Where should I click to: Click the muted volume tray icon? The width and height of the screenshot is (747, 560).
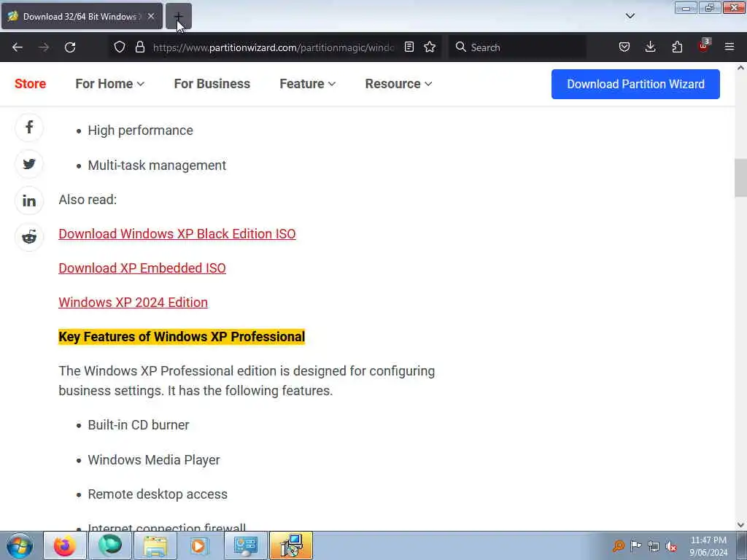[x=671, y=545]
